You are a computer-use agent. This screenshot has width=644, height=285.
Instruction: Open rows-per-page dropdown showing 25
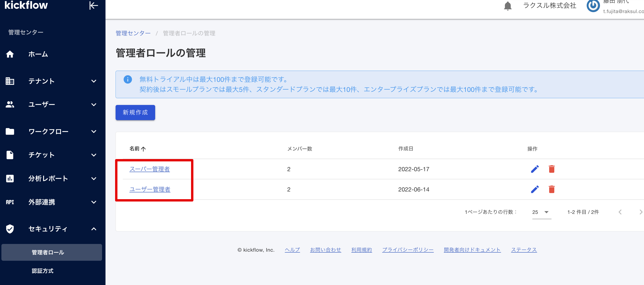pyautogui.click(x=541, y=212)
